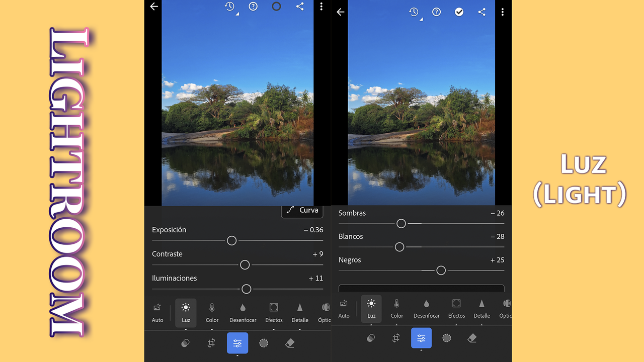Tap the landscape photo in right screen
Screen dimensions: 644x362
click(421, 103)
